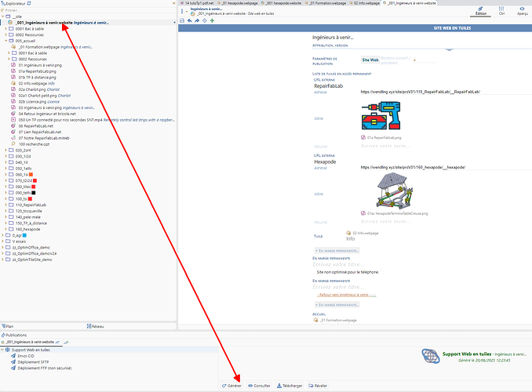
Task: Click the drill and toolbox RepairFabLab icon image
Action: [381, 115]
